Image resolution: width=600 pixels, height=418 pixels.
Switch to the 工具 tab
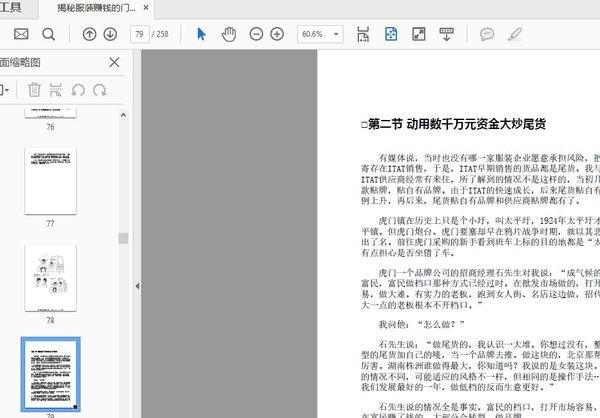click(x=11, y=8)
